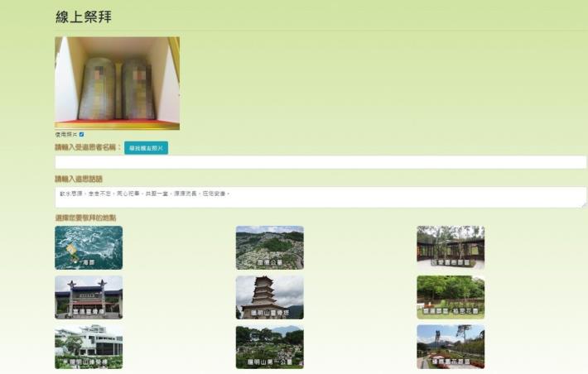Select the memorial garden (追思花園) thumbnail
Viewport: 588px width, 374px height.
[450, 297]
